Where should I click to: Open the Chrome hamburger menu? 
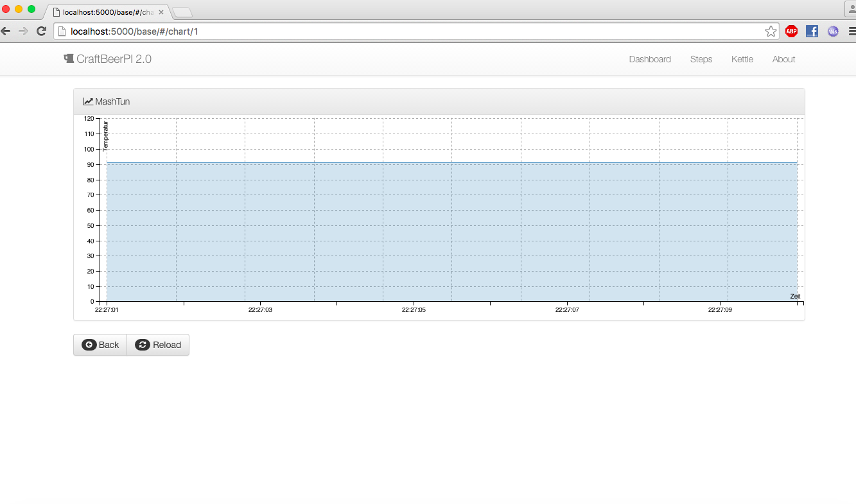(x=851, y=31)
